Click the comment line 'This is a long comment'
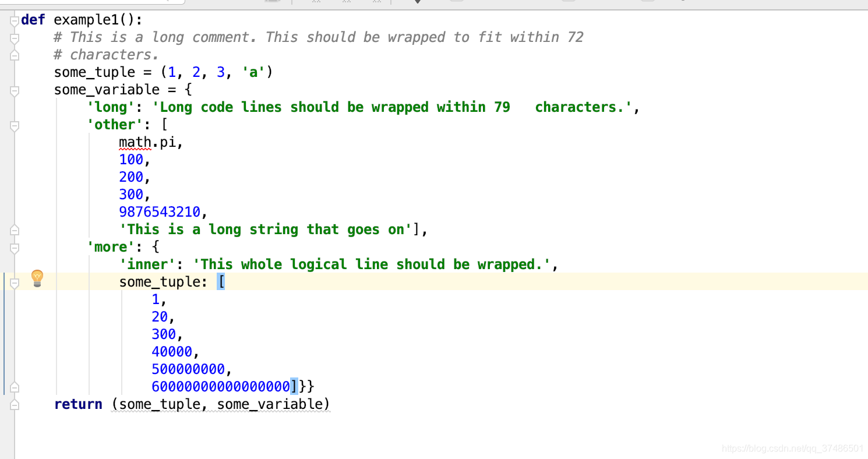 tap(319, 37)
